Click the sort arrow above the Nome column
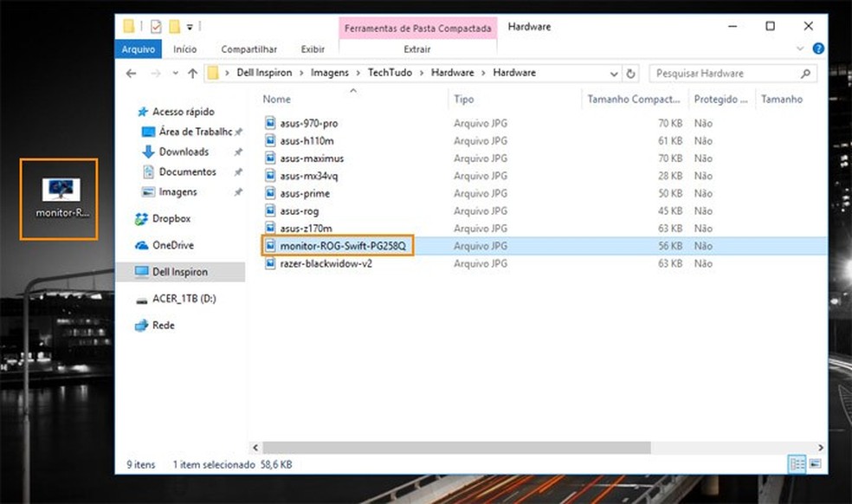 click(x=353, y=91)
